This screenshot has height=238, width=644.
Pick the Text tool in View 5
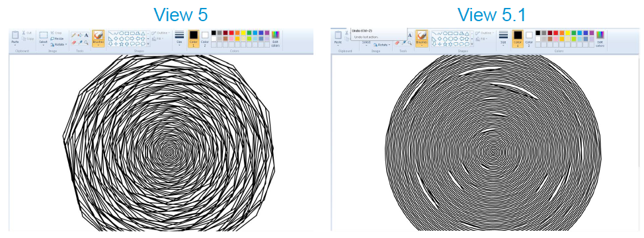pos(87,35)
